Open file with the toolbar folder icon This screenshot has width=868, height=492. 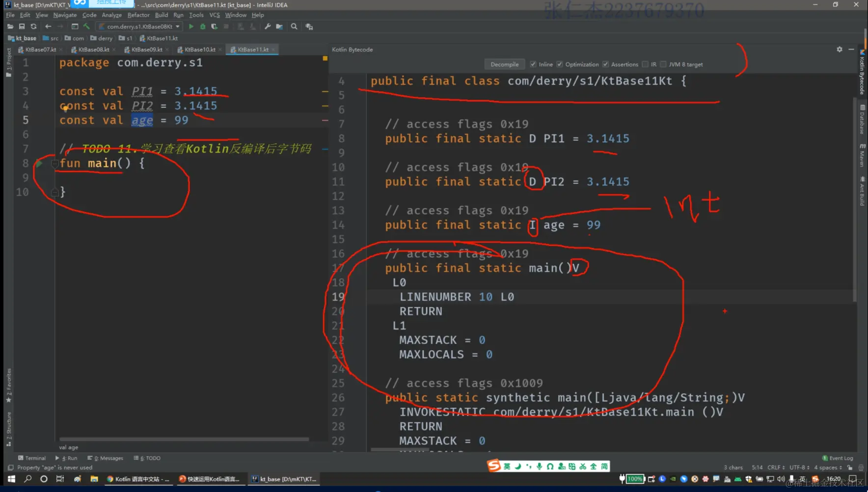tap(10, 26)
